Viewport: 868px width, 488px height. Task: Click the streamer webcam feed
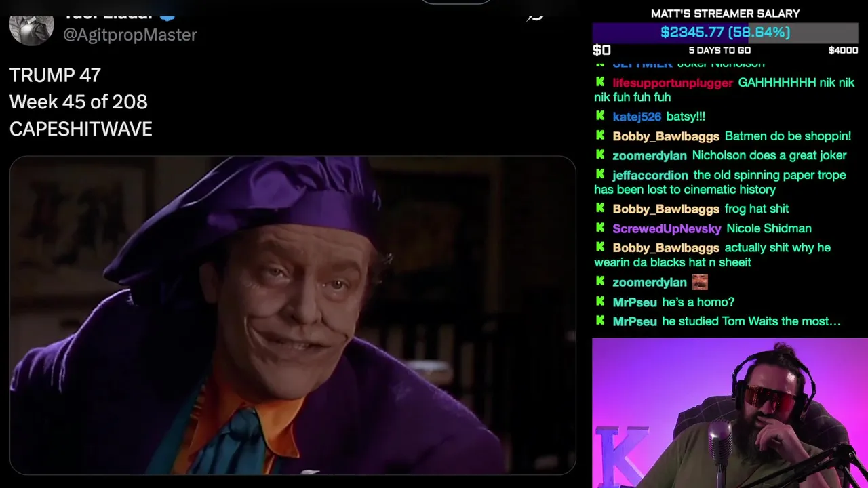click(730, 413)
